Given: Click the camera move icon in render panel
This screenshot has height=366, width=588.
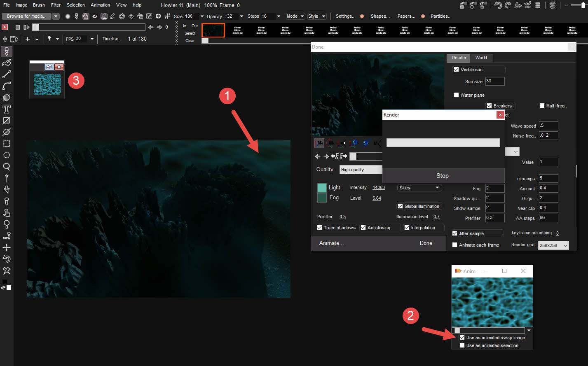Looking at the screenshot, I should (319, 143).
